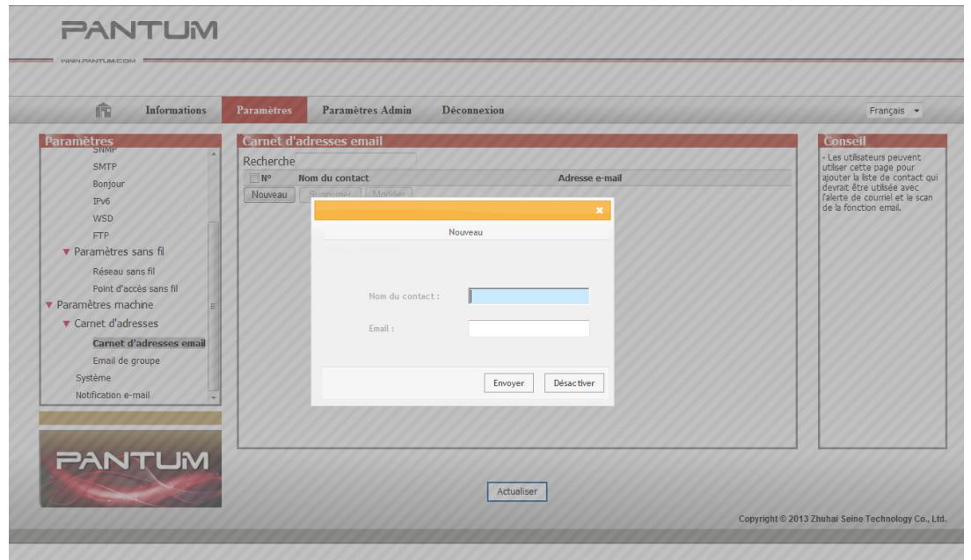
Task: Click Déconnexion to log out
Action: [472, 111]
